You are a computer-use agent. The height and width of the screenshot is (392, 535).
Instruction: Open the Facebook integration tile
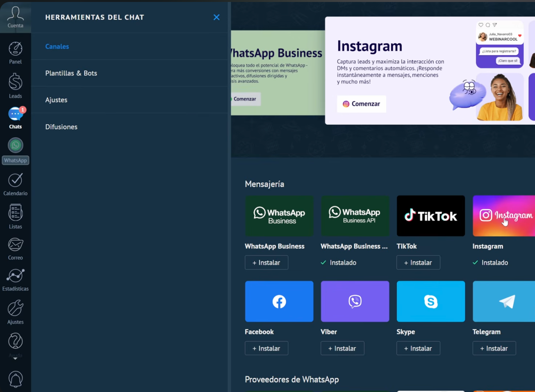279,302
